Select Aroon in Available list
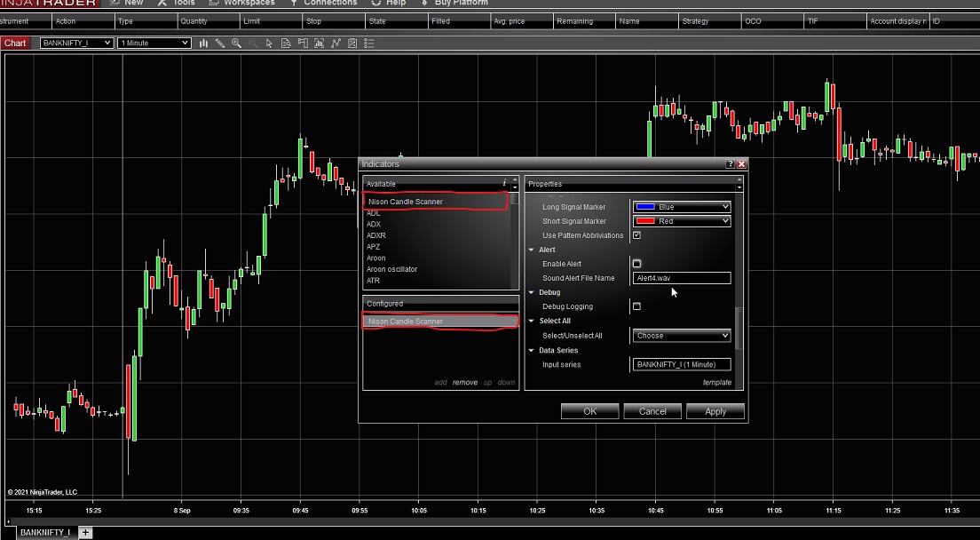 [x=376, y=258]
